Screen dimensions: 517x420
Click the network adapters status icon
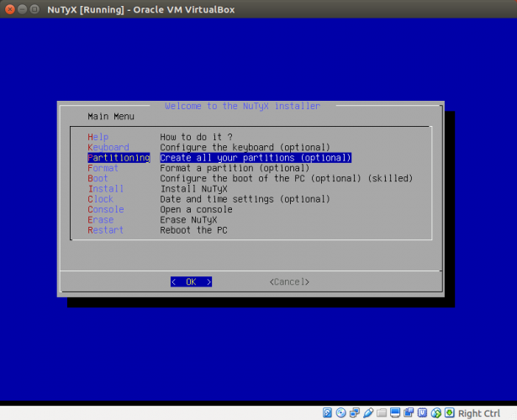(355, 412)
